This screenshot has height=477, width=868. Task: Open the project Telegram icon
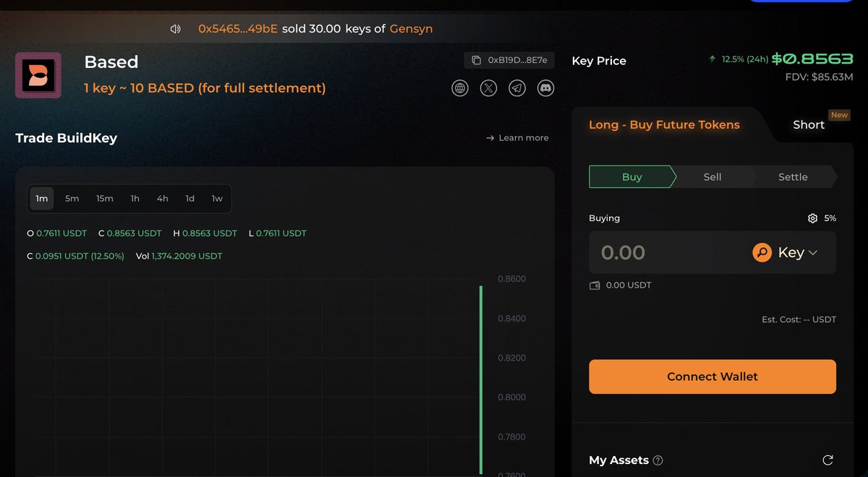[x=517, y=88]
